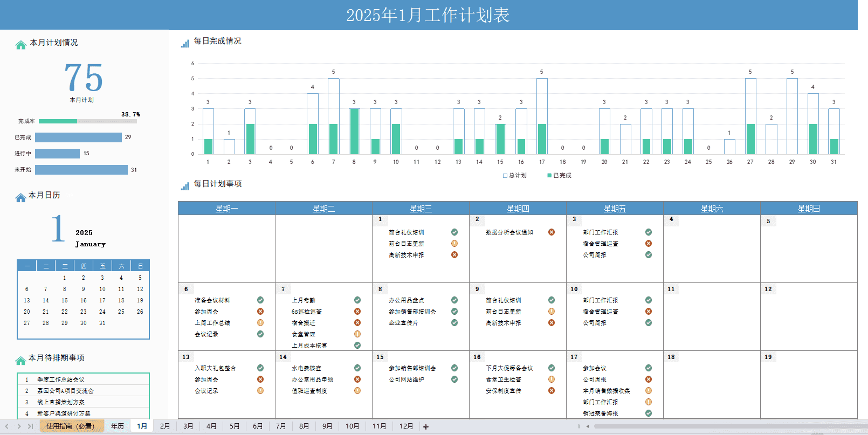
Task: Click the 完成率 38.7% progress bar
Action: 89,121
